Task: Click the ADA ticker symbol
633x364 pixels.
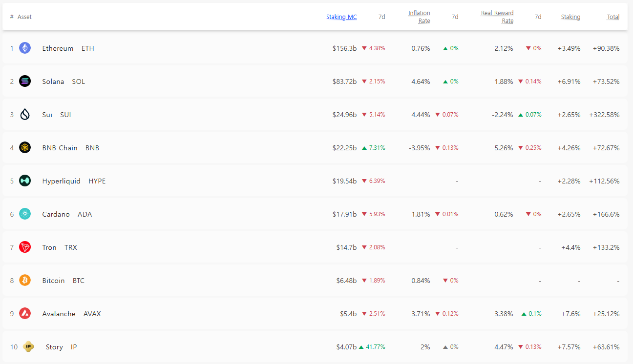Action: pos(85,214)
